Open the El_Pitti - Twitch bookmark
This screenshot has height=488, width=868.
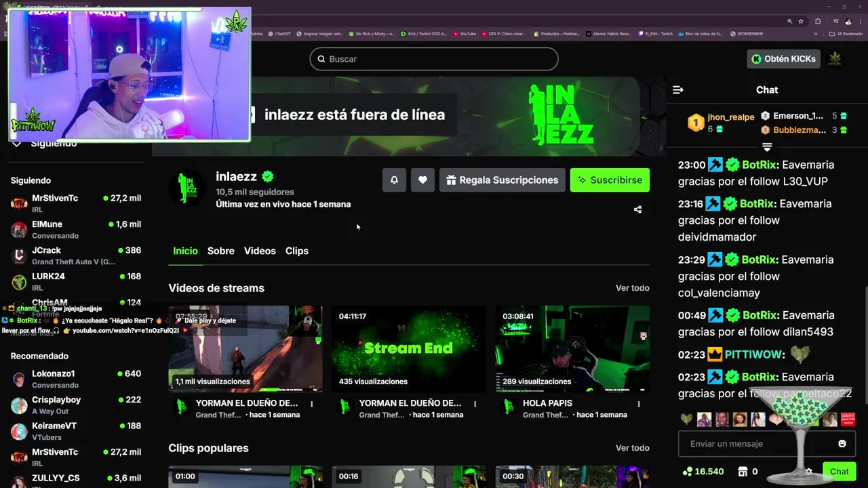point(655,34)
